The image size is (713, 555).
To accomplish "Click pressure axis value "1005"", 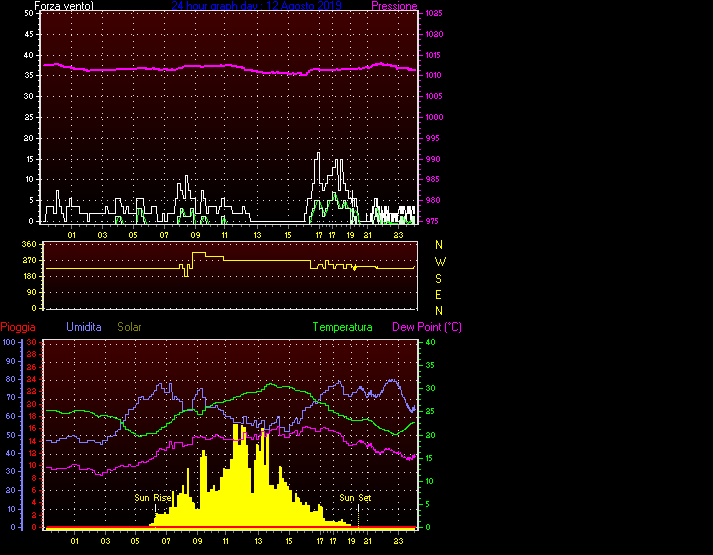I will click(x=434, y=96).
